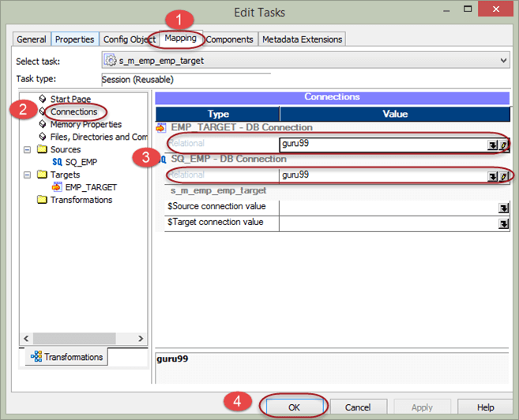Click the edit pencil icon for EMP_TARGET connection
Screen dimensions: 519x420
pyautogui.click(x=503, y=144)
